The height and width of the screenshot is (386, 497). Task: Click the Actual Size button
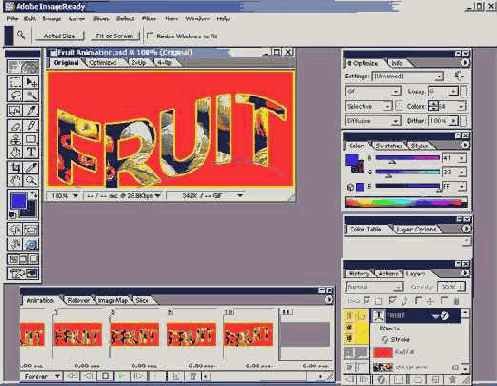(x=59, y=36)
